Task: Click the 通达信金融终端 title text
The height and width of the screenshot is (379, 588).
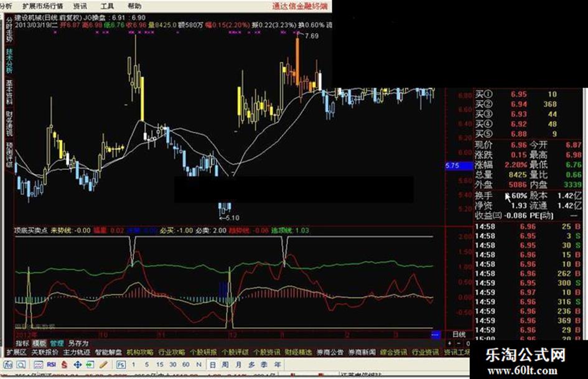Action: [x=300, y=6]
